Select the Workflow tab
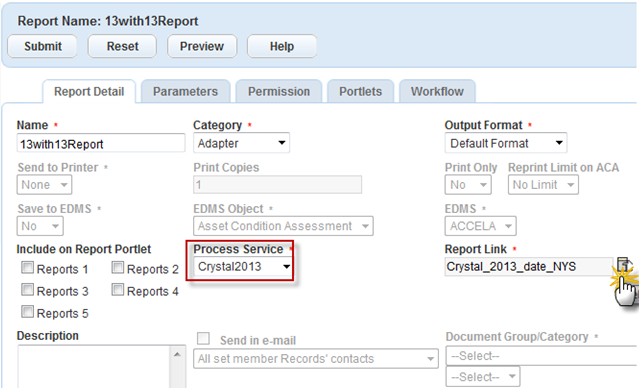Viewport: 639px width, 388px height. click(x=437, y=91)
